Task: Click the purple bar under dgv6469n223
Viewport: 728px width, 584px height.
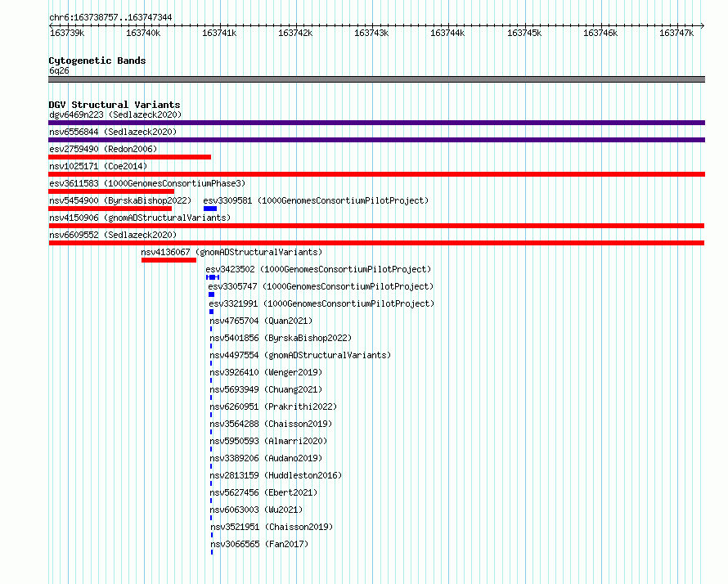Action: click(376, 123)
